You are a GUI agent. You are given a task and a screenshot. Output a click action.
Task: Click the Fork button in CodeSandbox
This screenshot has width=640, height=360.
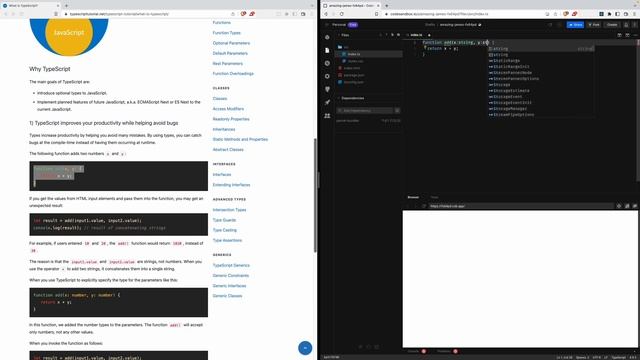[x=594, y=25]
